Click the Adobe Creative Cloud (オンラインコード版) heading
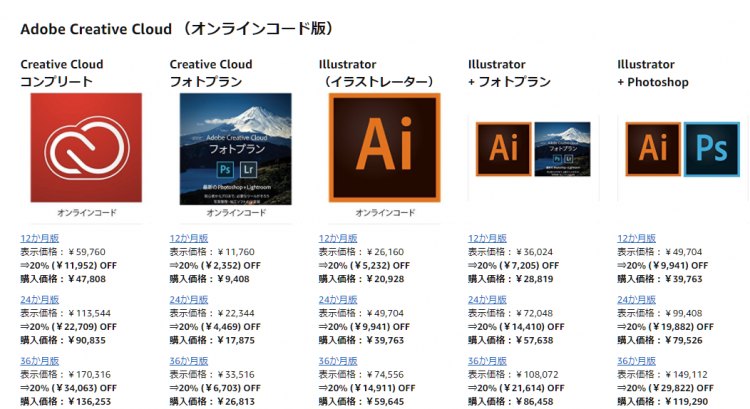 coord(177,29)
